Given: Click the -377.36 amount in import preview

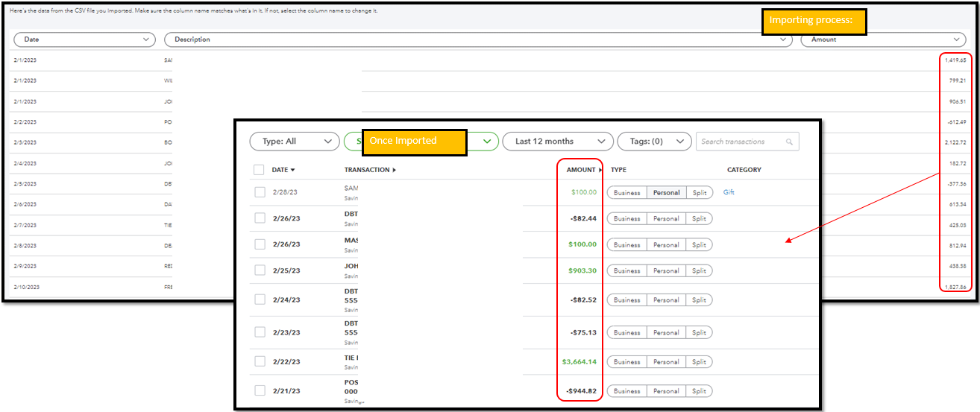Looking at the screenshot, I should tap(956, 183).
